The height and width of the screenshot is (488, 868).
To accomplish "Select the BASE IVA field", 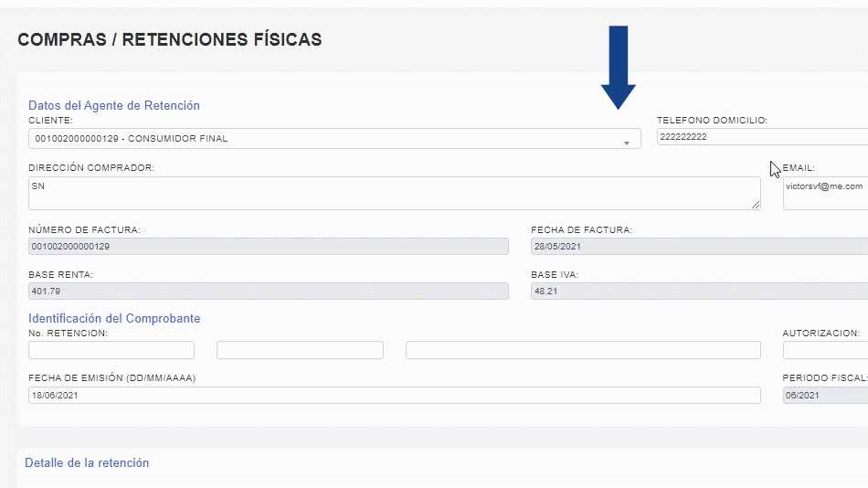I will (x=699, y=291).
